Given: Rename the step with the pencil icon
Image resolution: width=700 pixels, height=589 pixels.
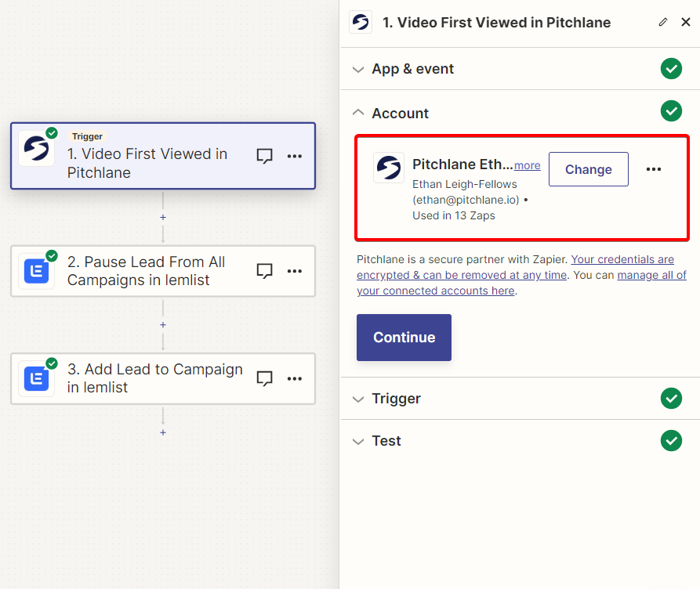Looking at the screenshot, I should 663,22.
